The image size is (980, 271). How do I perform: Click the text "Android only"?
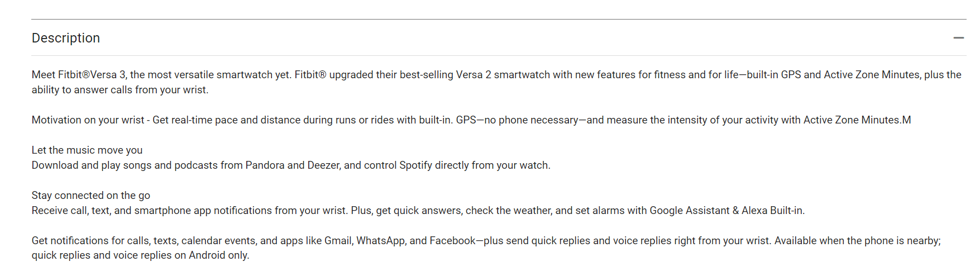click(218, 255)
